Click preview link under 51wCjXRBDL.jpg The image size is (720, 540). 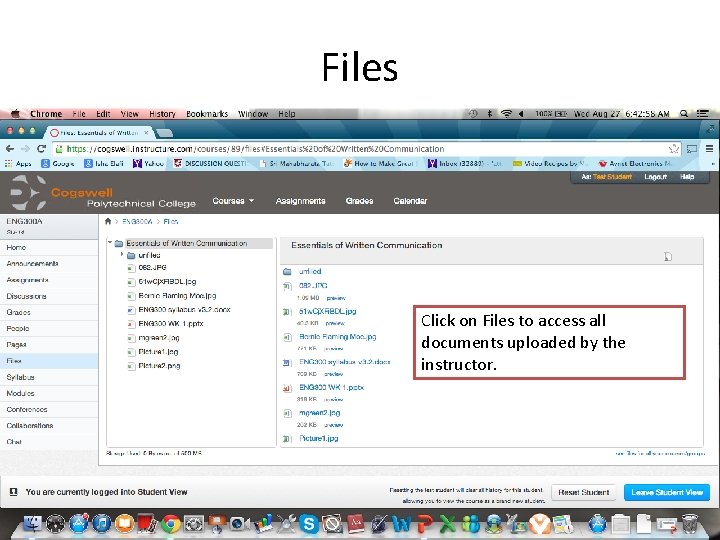(x=335, y=323)
